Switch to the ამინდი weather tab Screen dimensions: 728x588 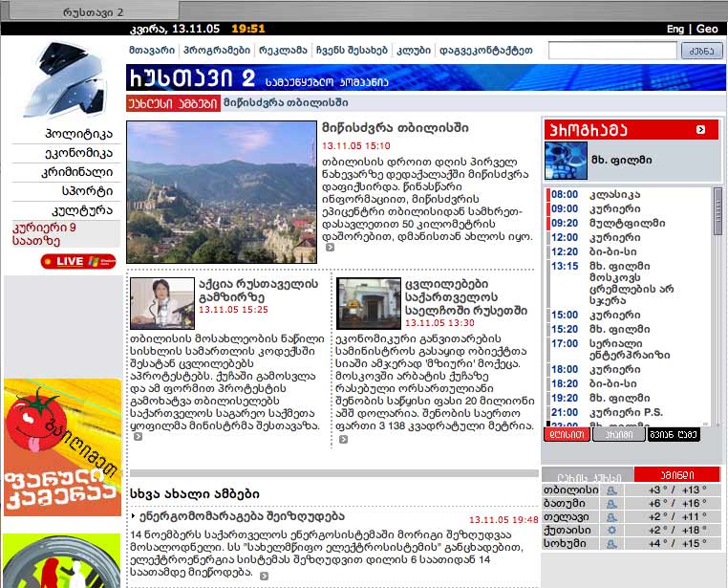pos(677,474)
